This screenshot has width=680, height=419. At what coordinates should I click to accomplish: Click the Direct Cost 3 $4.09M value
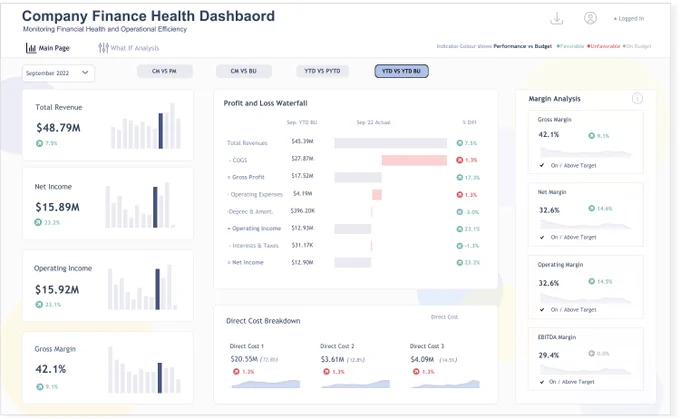422,359
